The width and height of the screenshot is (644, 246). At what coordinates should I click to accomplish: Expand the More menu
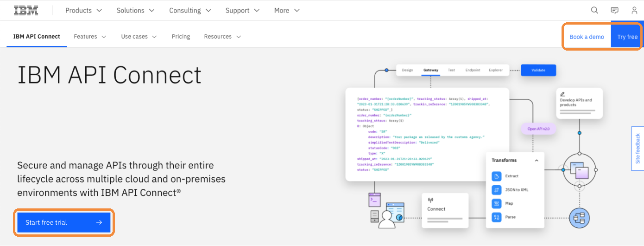287,10
